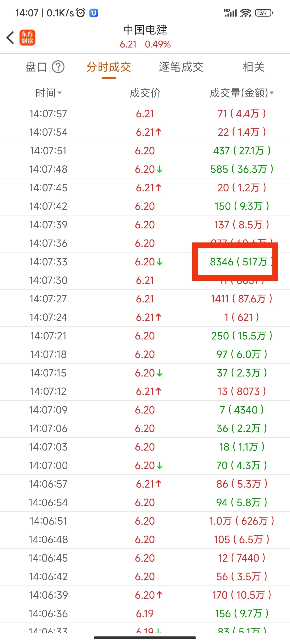
Task: Select the 14:07:57 time entry
Action: (x=48, y=114)
